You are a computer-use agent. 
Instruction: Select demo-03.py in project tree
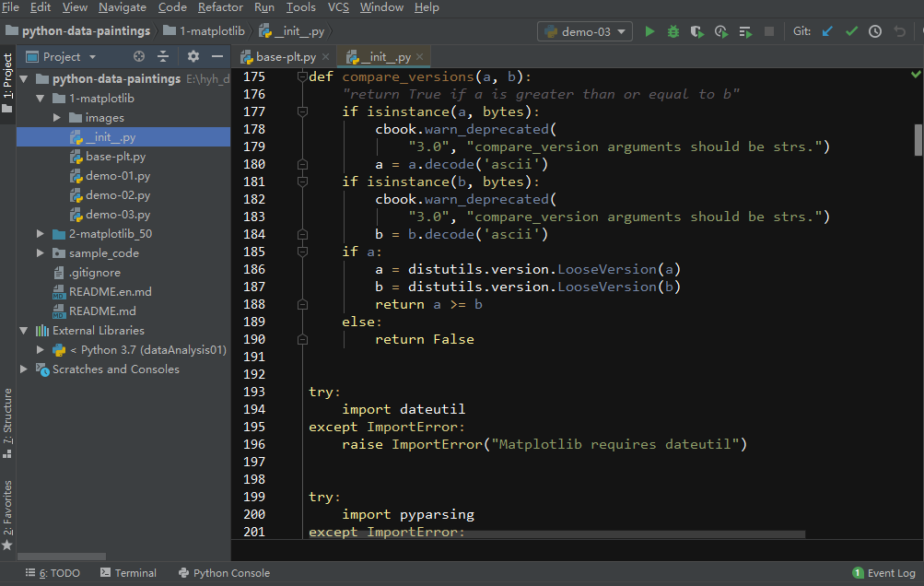pos(118,215)
